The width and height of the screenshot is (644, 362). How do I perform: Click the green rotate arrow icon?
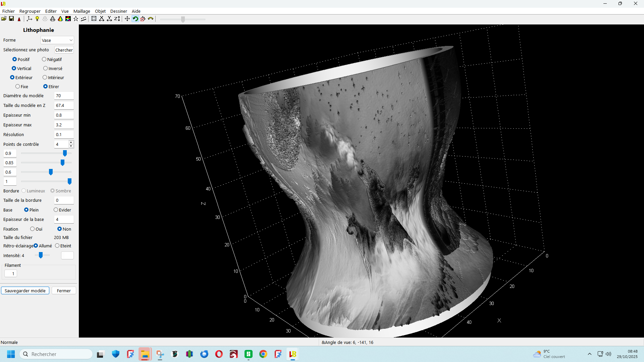pyautogui.click(x=135, y=19)
